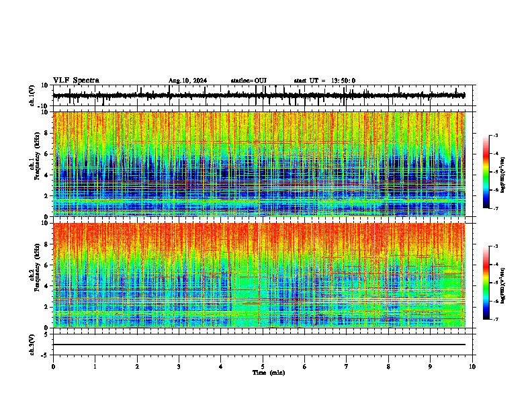
Task: Click the "-5" tick on the ch.3(V) axis
Action: click(x=45, y=355)
